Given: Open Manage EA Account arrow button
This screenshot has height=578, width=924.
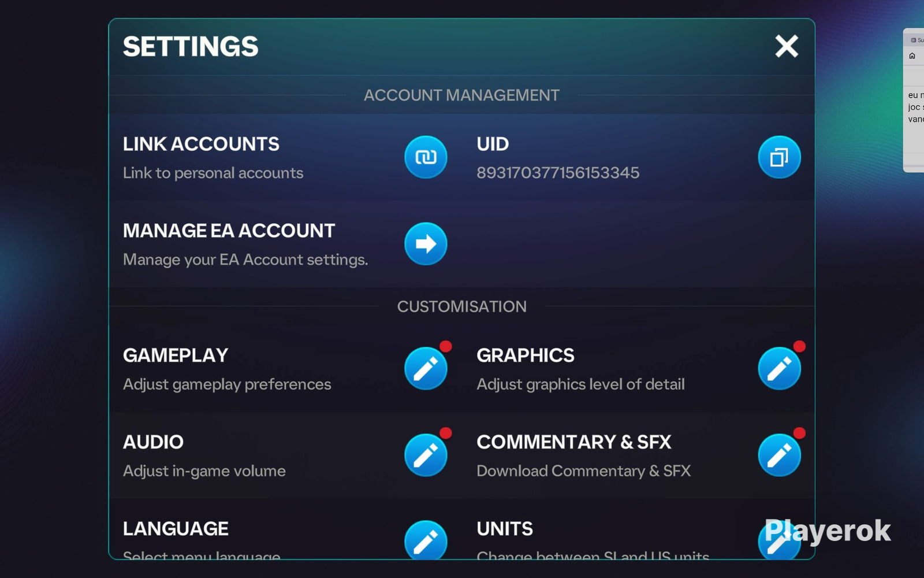Looking at the screenshot, I should coord(426,244).
